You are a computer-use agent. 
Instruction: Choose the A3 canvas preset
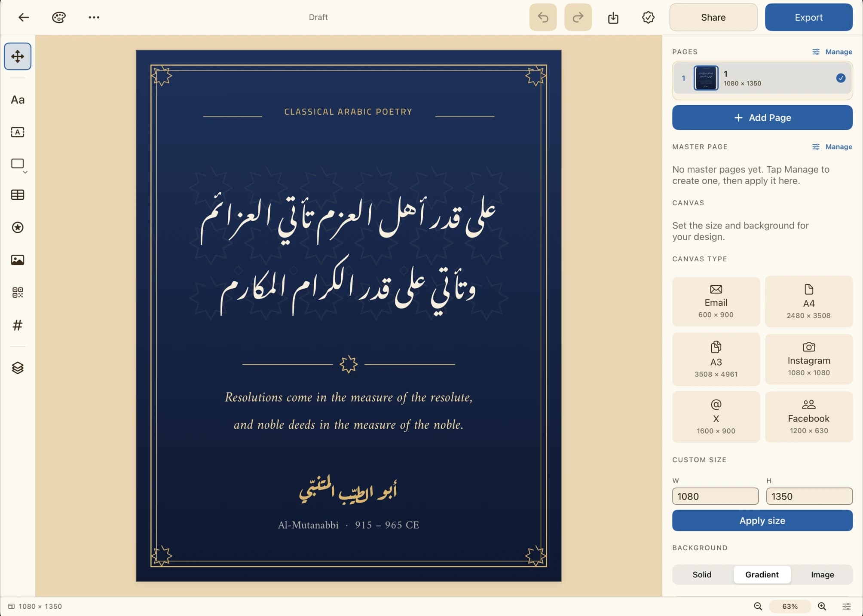(716, 359)
